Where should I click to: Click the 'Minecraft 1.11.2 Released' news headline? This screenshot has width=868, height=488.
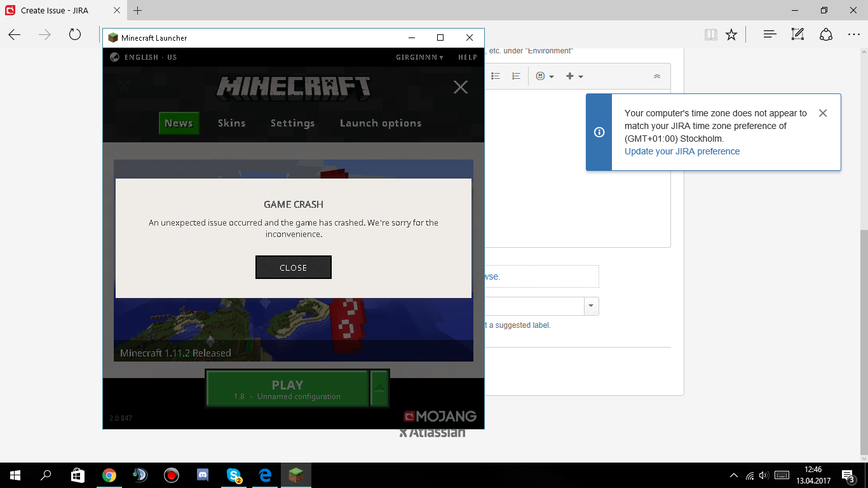pos(175,353)
